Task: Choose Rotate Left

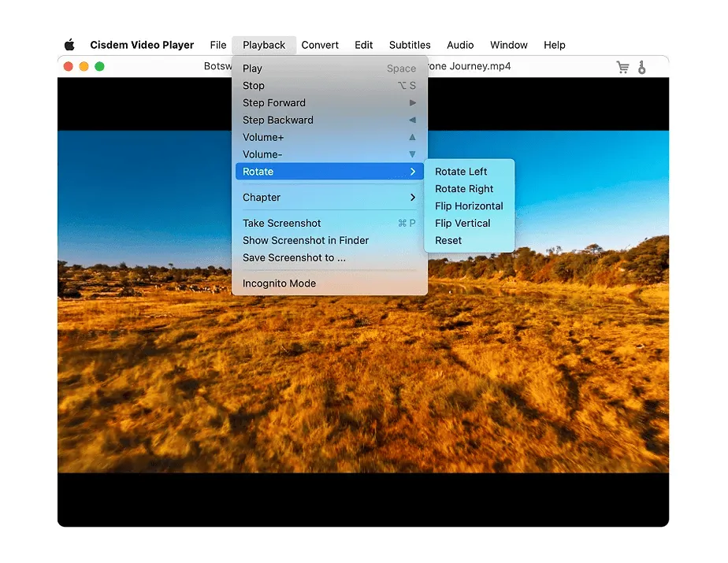Action: click(x=461, y=171)
